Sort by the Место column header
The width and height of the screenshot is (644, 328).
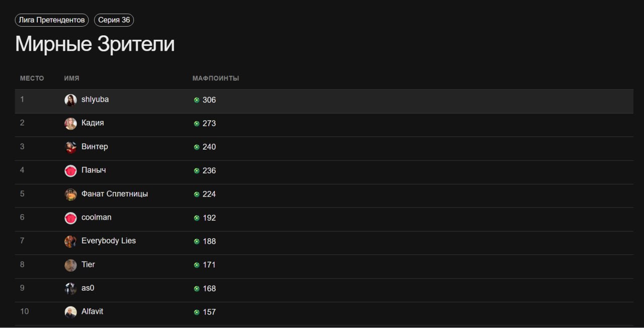(x=32, y=79)
